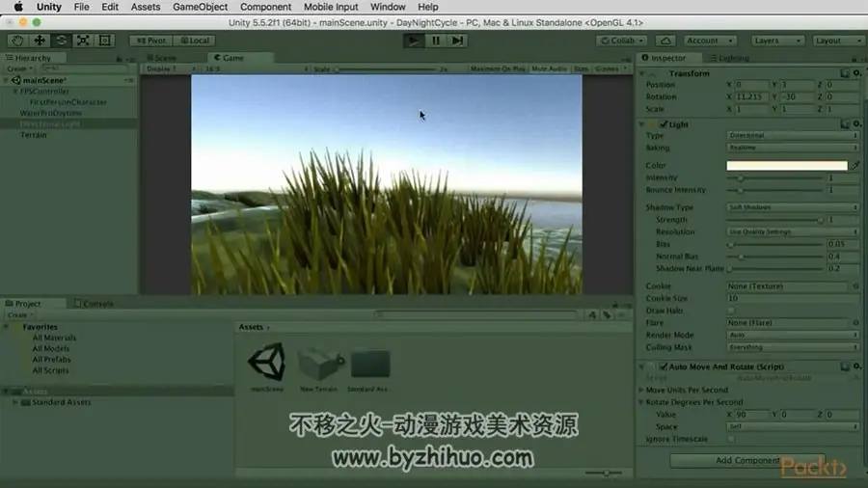Click Create in Hierarchy panel
Viewport: 868px width, 488px height.
(19, 68)
